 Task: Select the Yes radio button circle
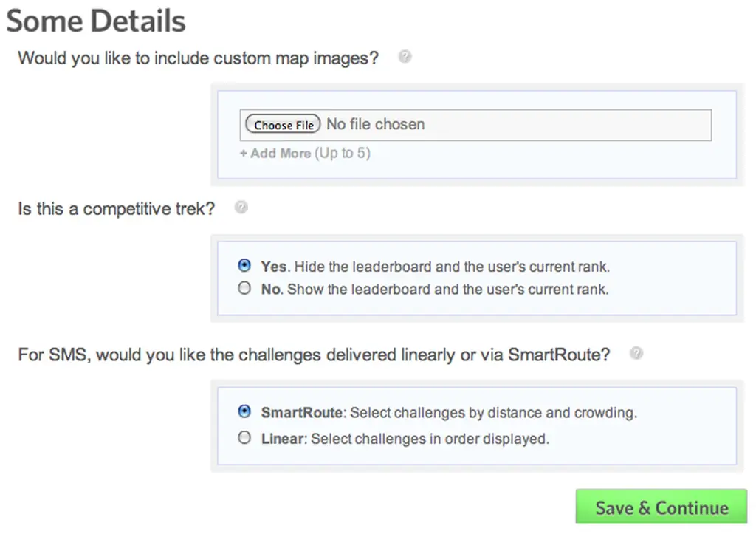click(245, 266)
